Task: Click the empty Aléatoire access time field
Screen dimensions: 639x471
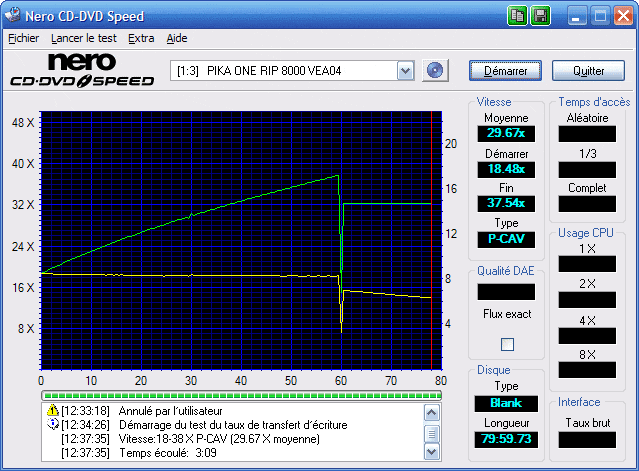Action: [x=587, y=134]
